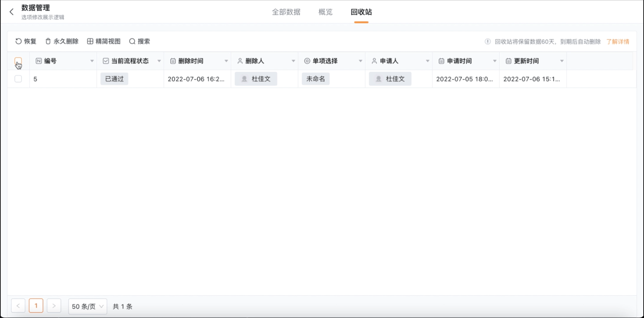The height and width of the screenshot is (318, 644).
Task: Open the 删除时间 column dropdown arrow
Action: tap(226, 61)
